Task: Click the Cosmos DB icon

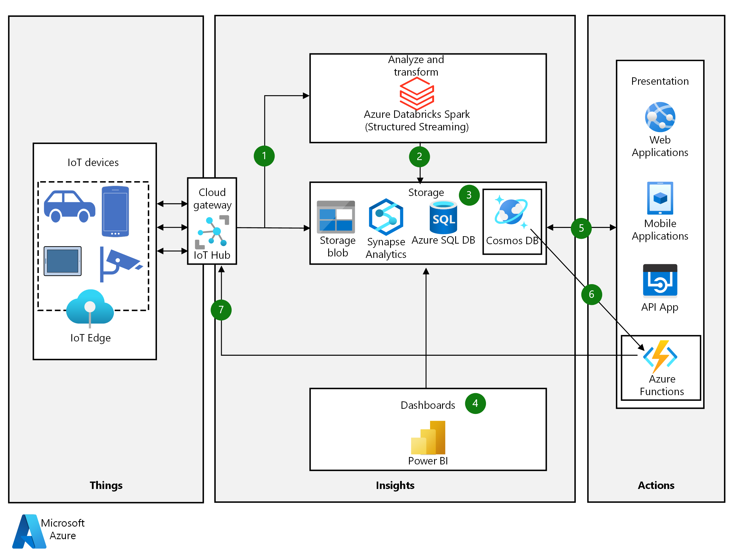Action: tap(512, 209)
